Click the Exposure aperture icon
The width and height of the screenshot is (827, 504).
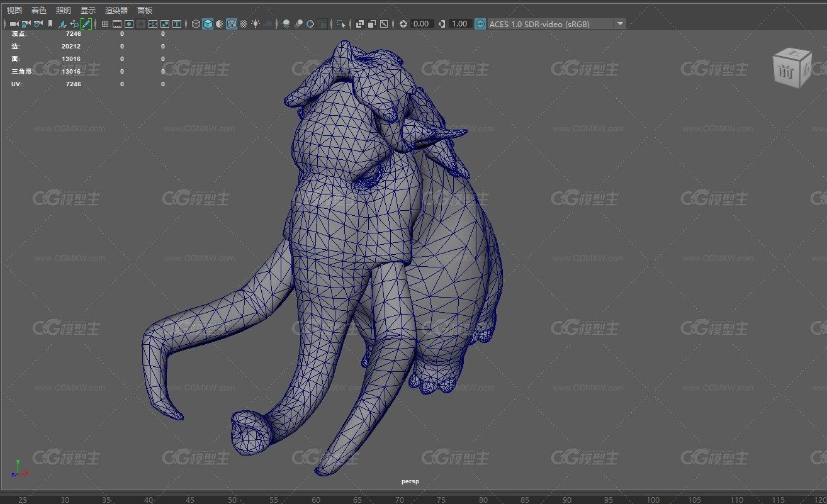tap(403, 24)
